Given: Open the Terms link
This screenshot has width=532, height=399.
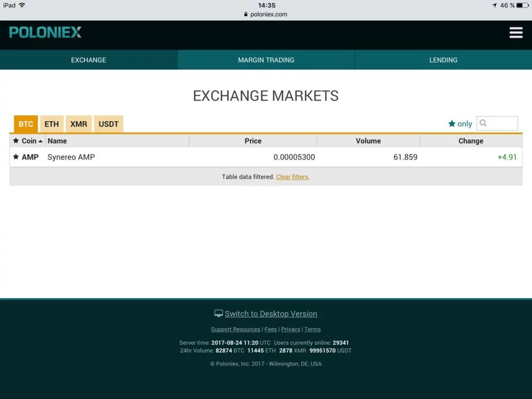Looking at the screenshot, I should pyautogui.click(x=312, y=329).
